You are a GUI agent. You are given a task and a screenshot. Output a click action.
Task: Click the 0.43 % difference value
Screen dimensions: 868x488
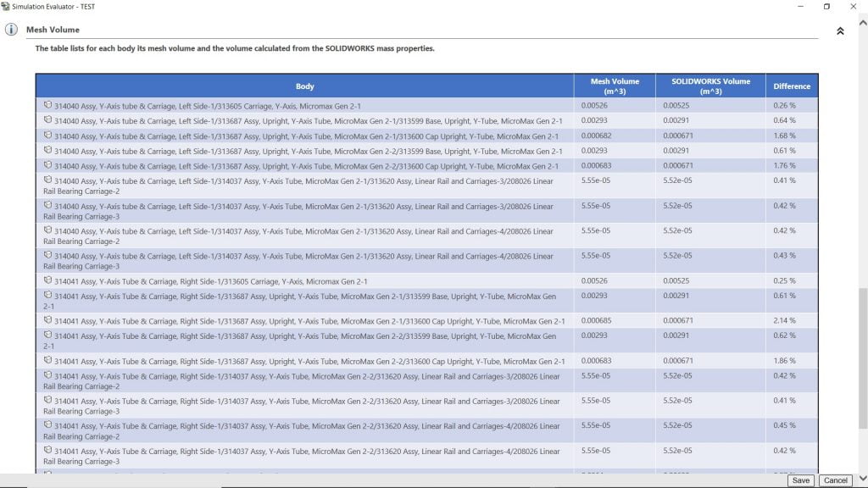784,256
